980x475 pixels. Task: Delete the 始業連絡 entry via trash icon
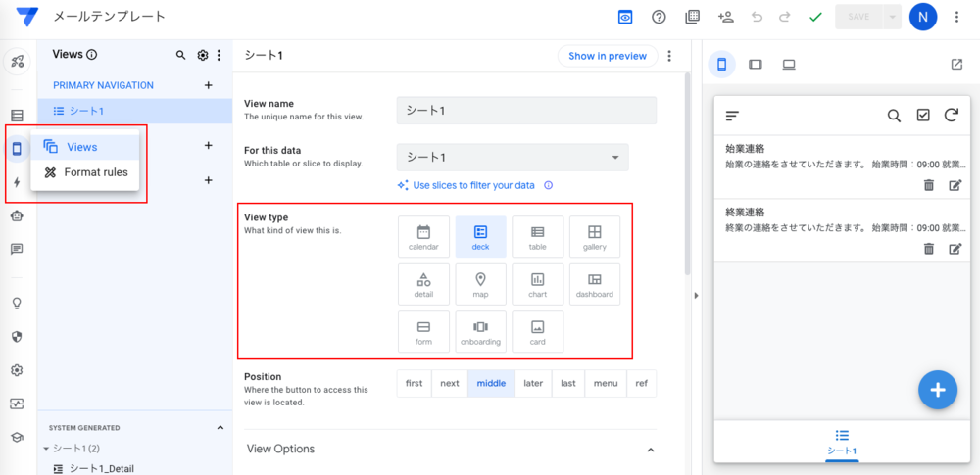(928, 184)
